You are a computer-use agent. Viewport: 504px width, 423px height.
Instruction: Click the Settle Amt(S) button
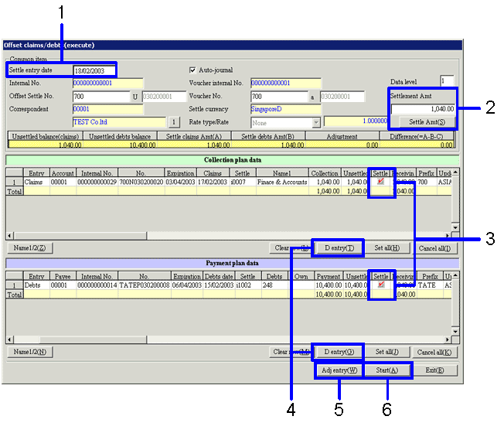coord(427,122)
